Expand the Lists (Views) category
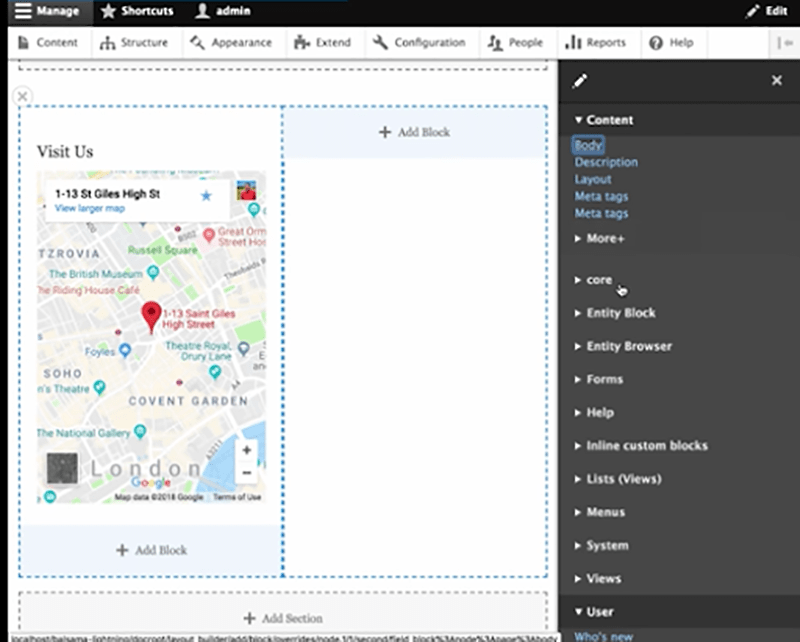 click(x=623, y=479)
